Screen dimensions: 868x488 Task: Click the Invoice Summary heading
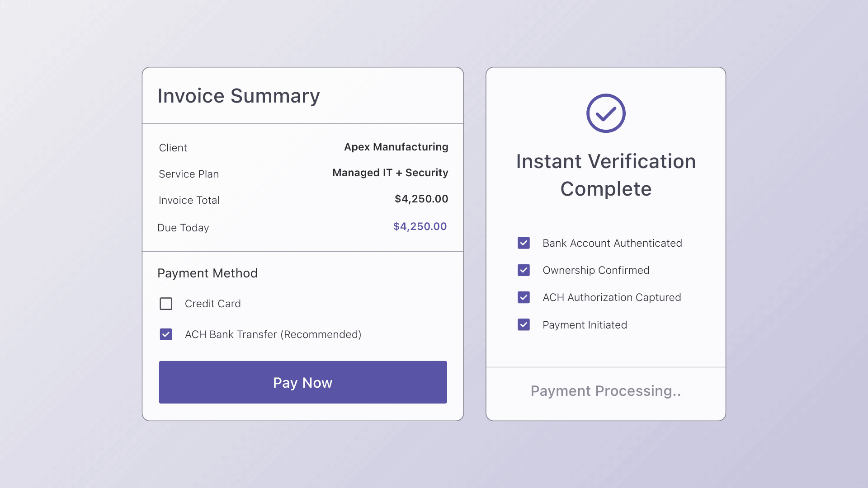238,96
